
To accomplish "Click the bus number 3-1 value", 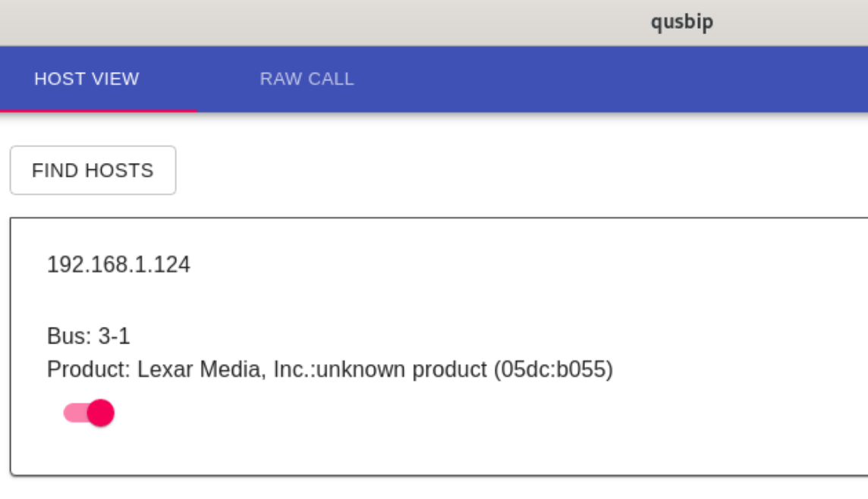I will [x=114, y=336].
